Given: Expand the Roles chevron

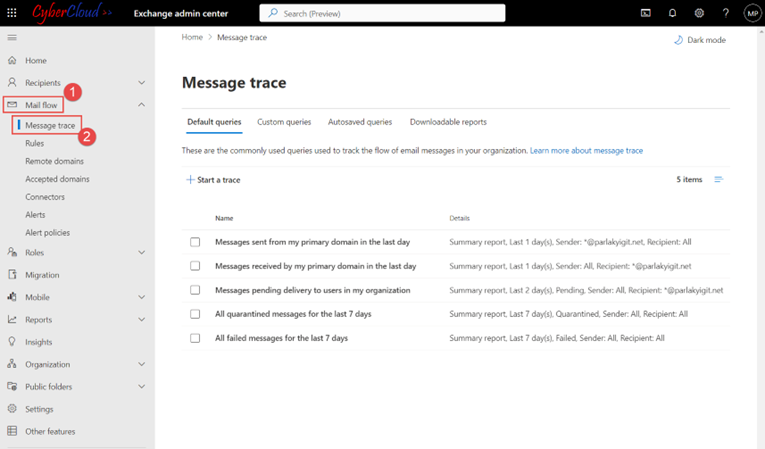Looking at the screenshot, I should pyautogui.click(x=141, y=252).
